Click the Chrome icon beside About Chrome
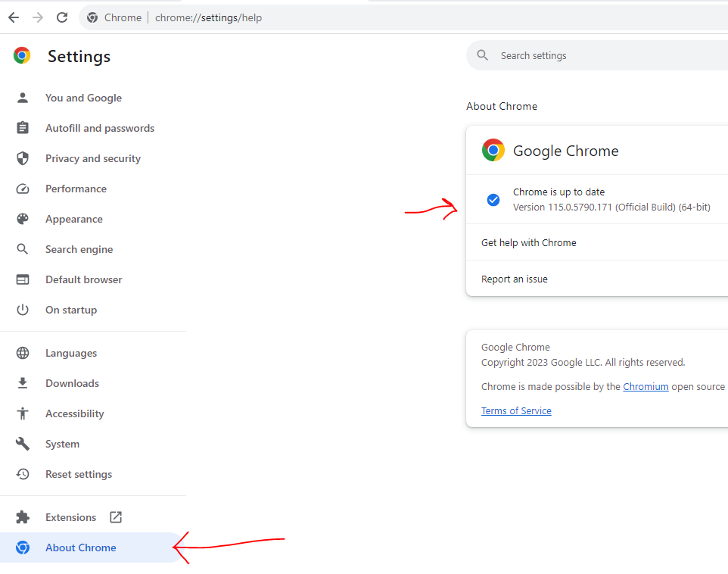 point(22,547)
